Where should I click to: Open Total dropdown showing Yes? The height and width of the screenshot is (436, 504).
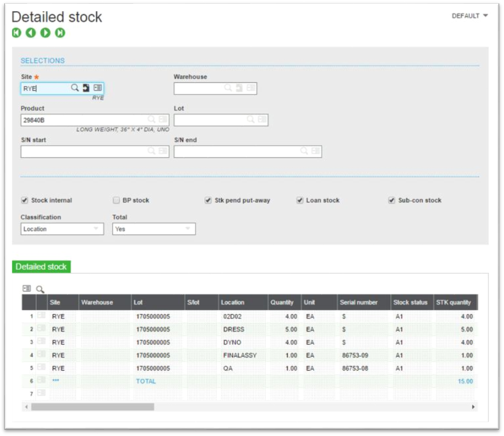[x=154, y=229]
